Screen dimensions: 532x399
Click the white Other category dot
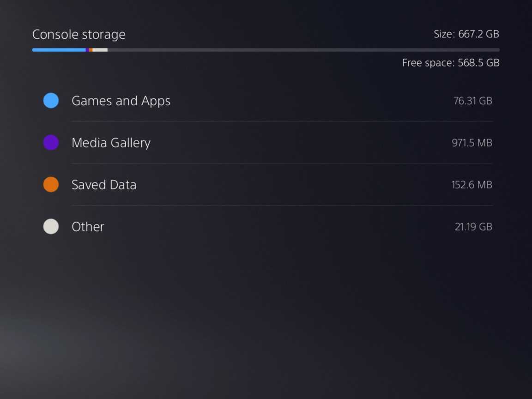[x=51, y=226]
